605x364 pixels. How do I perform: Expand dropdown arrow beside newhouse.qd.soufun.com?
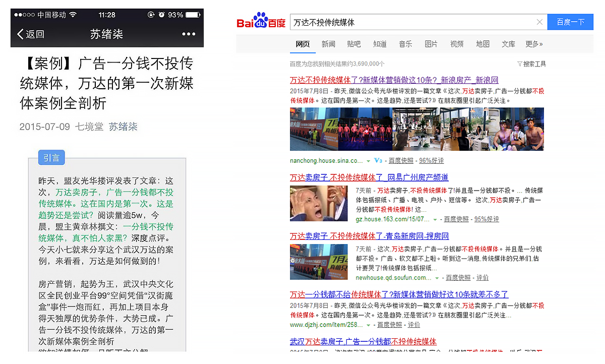[437, 278]
